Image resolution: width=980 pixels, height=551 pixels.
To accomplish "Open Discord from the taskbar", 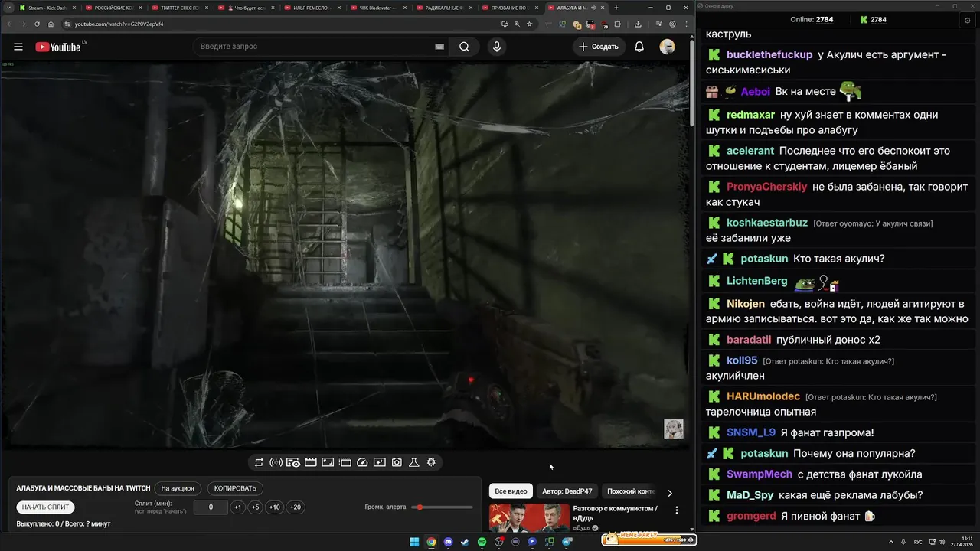I will (x=448, y=542).
